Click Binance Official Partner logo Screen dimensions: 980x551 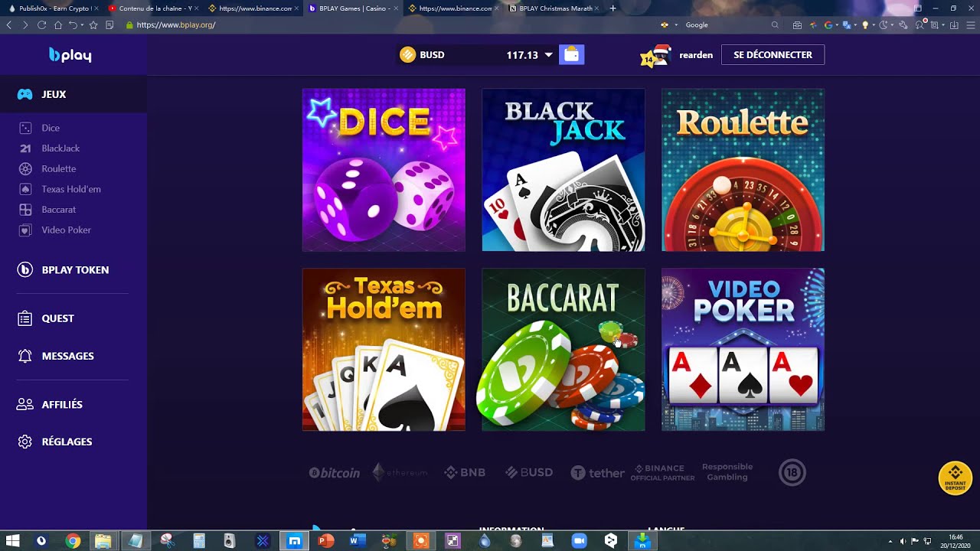663,473
